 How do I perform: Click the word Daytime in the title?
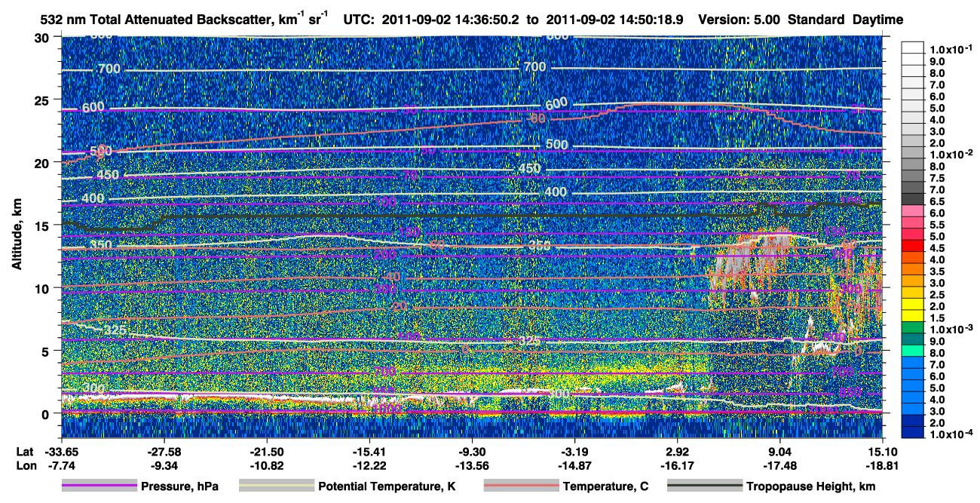877,19
